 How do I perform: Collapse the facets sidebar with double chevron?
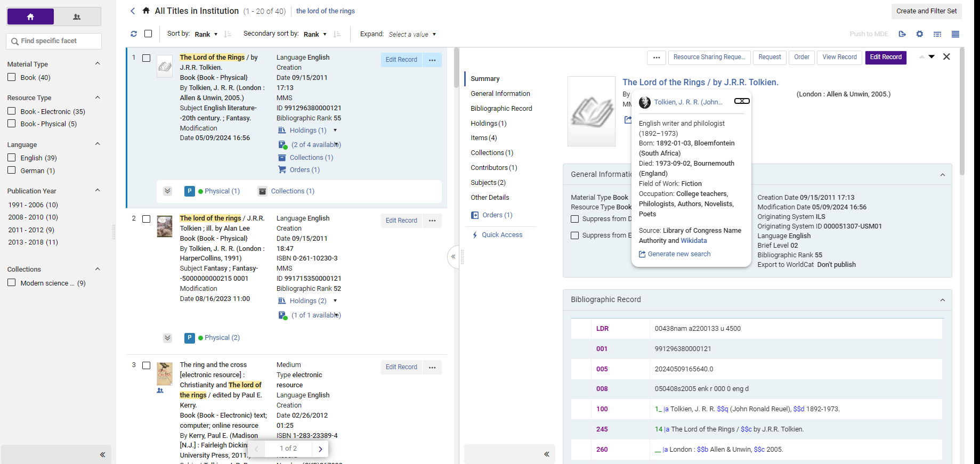(x=102, y=454)
